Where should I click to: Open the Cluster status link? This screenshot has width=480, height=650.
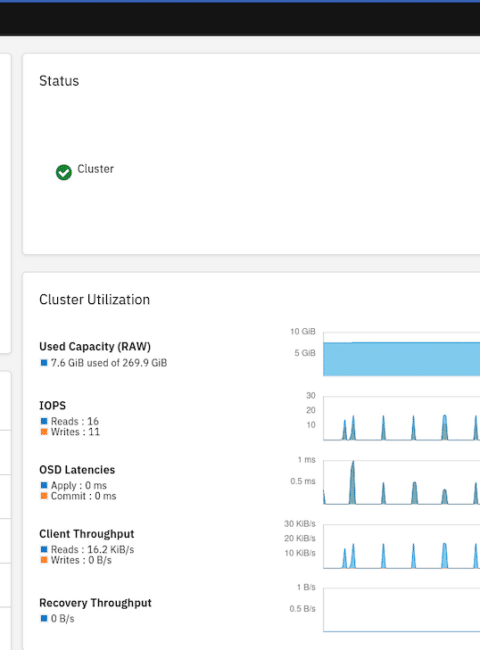tap(95, 169)
